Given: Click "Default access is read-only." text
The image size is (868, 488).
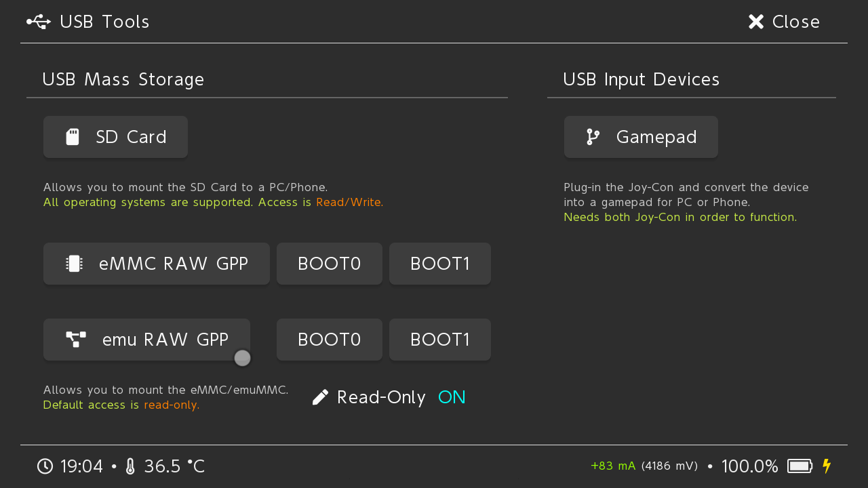Looking at the screenshot, I should 121,405.
